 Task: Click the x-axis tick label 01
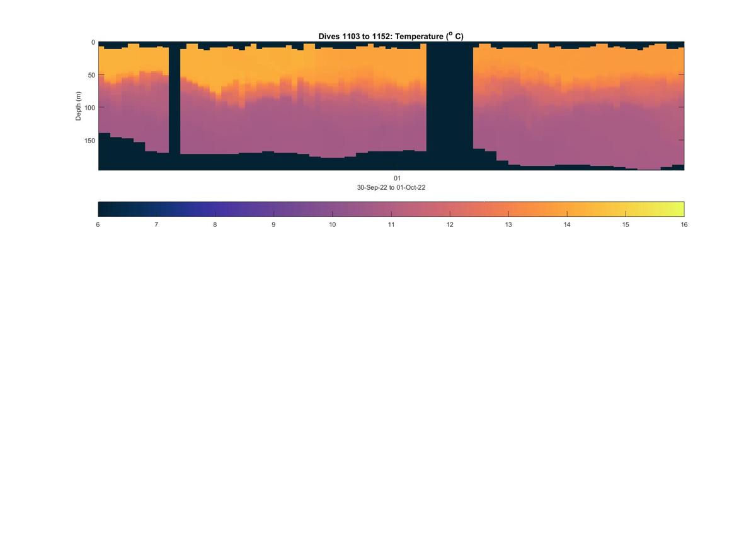397,178
